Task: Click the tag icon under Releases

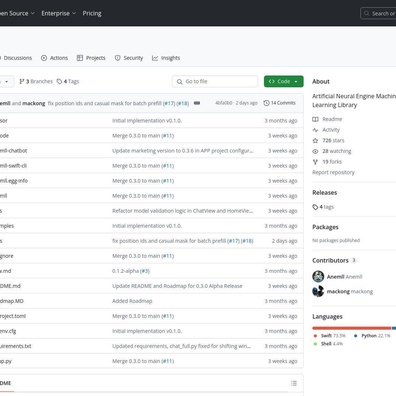Action: pos(315,207)
